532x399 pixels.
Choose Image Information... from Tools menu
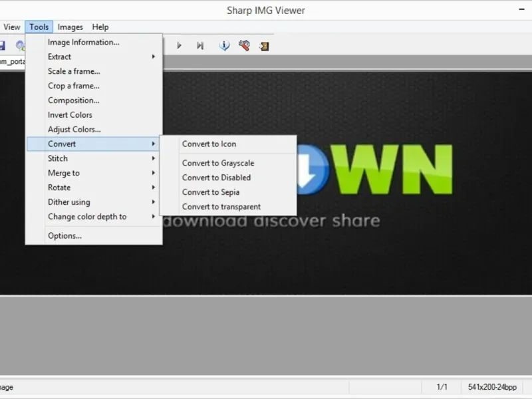click(94, 42)
